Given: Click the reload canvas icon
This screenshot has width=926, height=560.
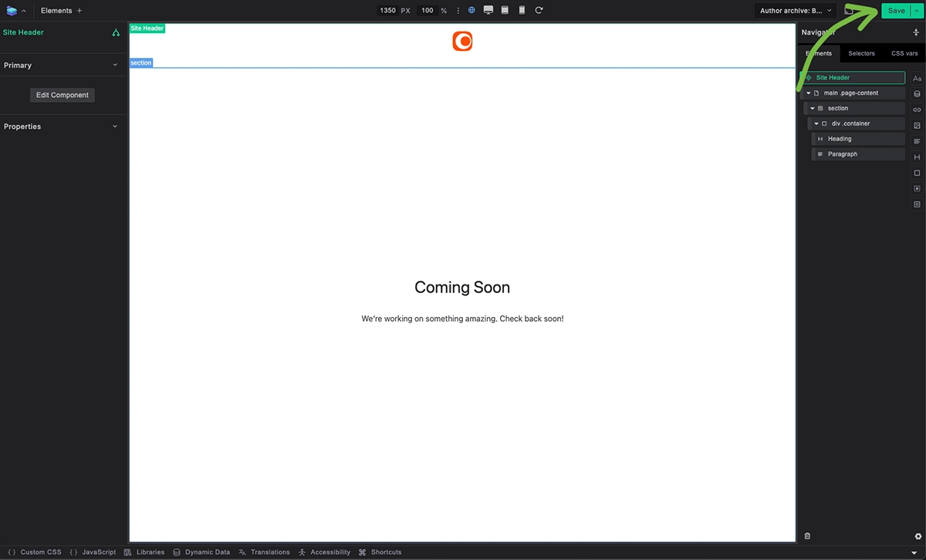Looking at the screenshot, I should coord(539,10).
